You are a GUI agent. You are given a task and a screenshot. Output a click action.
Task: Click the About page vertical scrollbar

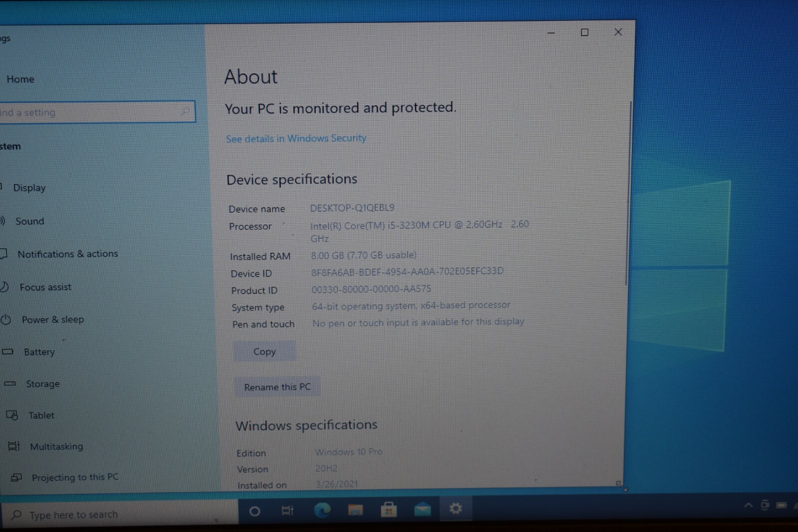click(x=627, y=193)
